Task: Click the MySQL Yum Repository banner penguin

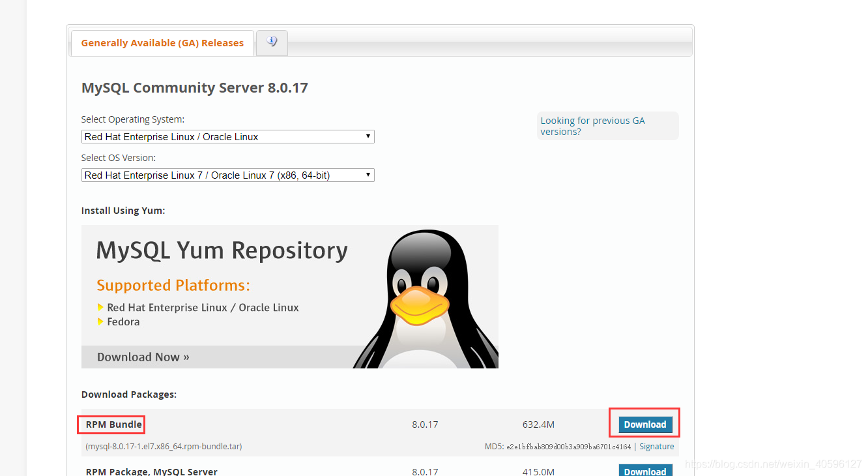Action: point(426,299)
